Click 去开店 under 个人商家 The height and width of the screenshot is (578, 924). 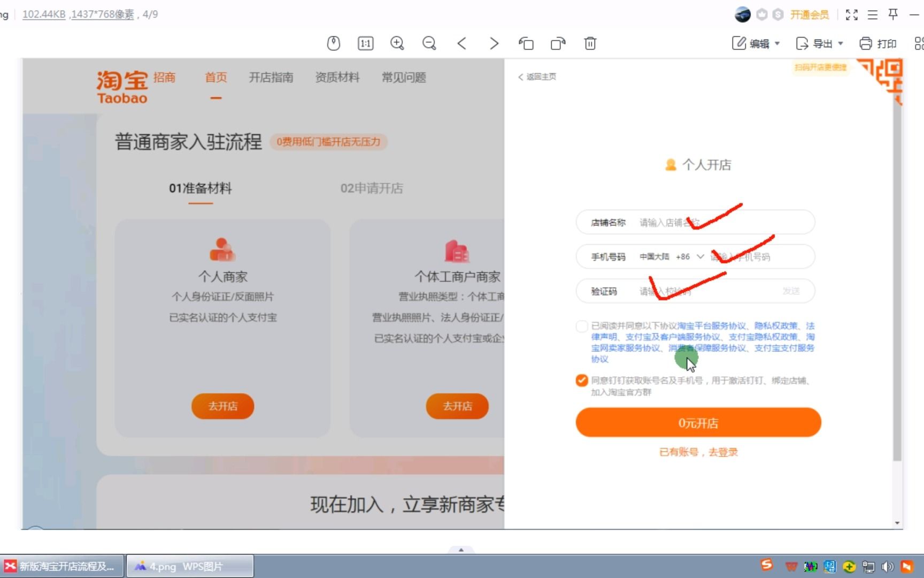click(x=222, y=406)
